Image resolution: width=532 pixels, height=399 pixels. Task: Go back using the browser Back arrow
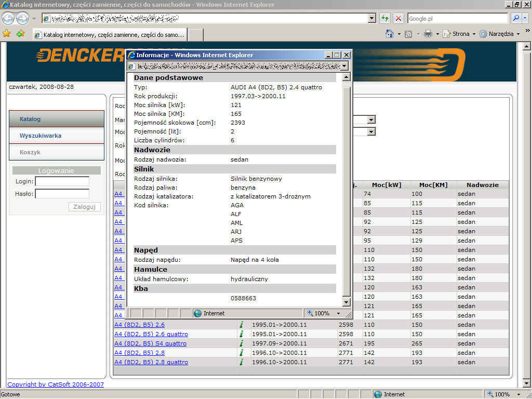8,18
